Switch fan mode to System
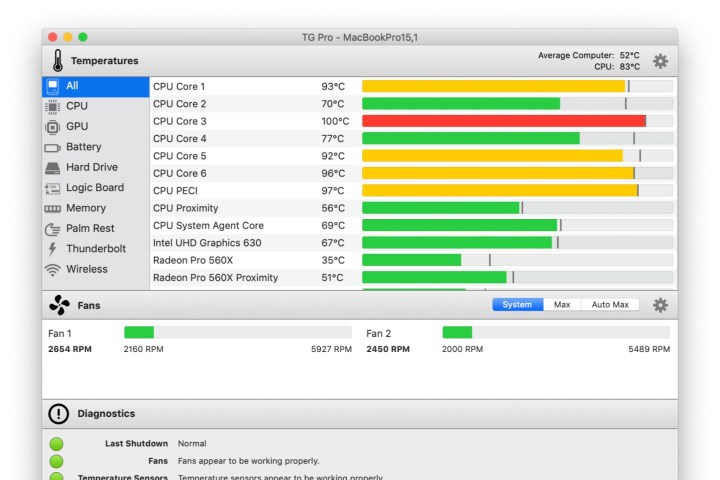720x480 pixels. pyautogui.click(x=517, y=305)
